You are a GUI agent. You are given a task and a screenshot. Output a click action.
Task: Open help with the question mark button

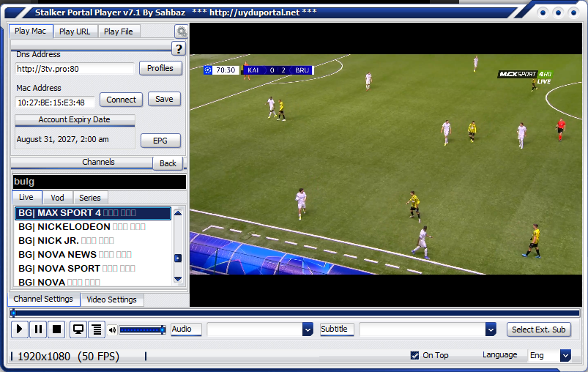tap(179, 48)
